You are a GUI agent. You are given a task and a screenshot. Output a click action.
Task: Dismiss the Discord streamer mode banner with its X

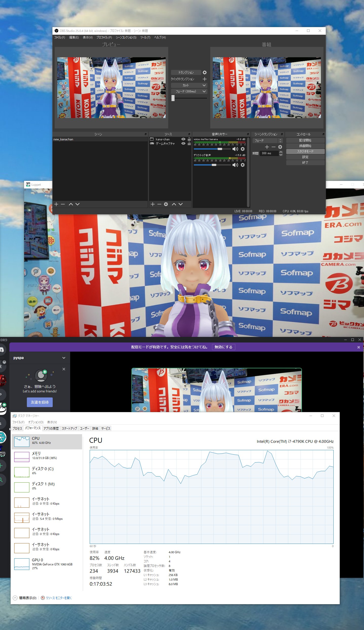pyautogui.click(x=359, y=347)
